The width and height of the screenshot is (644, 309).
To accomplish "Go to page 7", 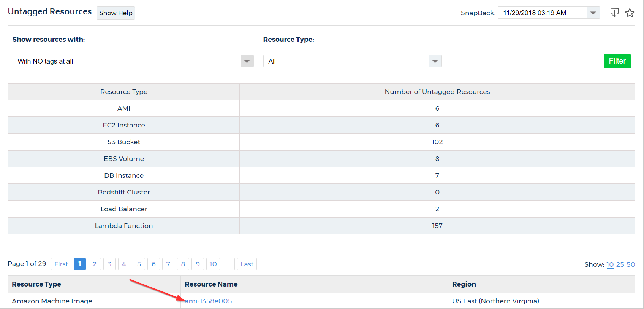I will (168, 264).
